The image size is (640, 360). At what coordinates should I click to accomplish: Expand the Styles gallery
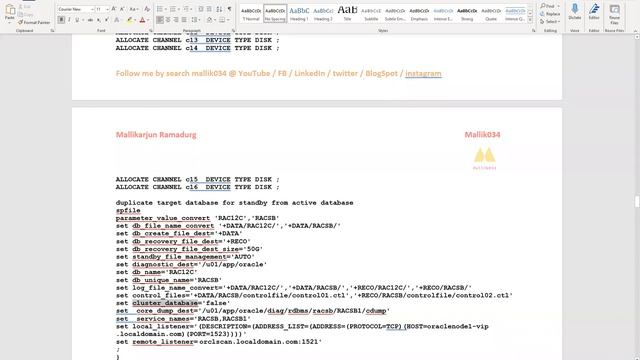pos(530,20)
